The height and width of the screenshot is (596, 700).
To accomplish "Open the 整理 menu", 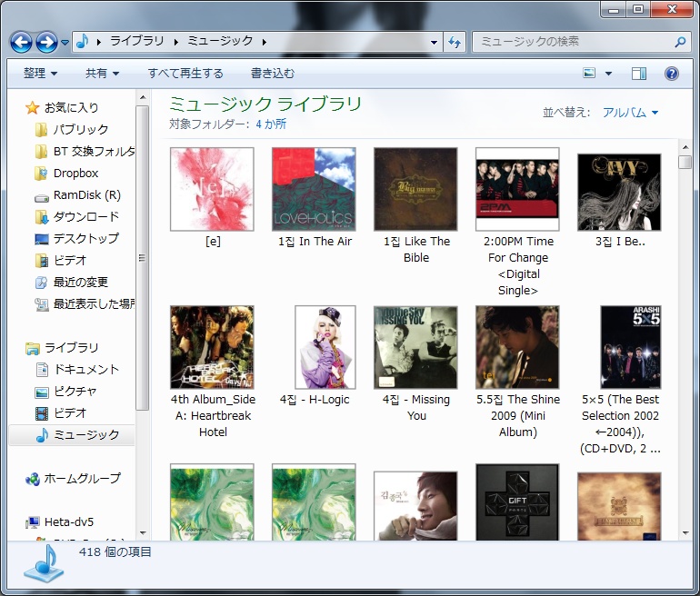I will coord(40,74).
